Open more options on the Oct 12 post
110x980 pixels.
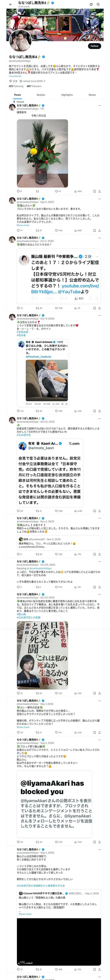pyautogui.click(x=99, y=418)
